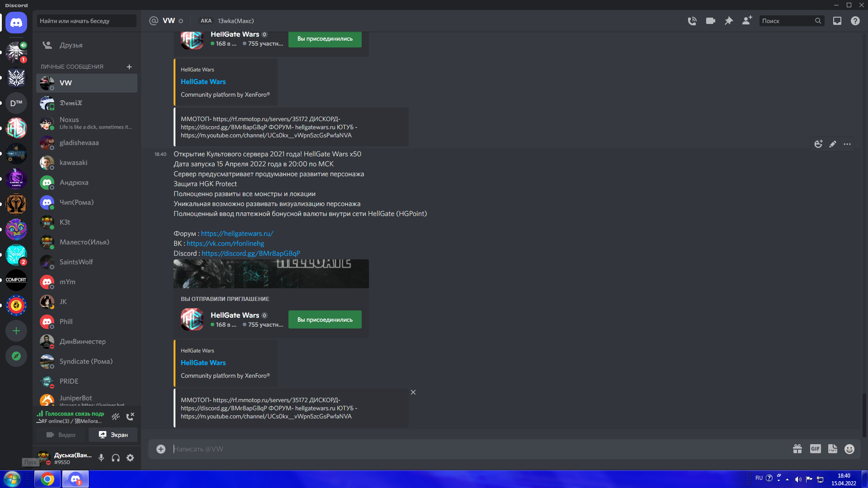The image size is (868, 488).
Task: Disconnect from the voice channel
Action: click(x=130, y=417)
